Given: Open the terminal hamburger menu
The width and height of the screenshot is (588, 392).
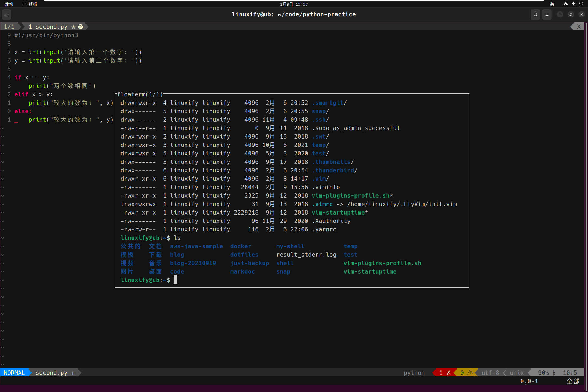Looking at the screenshot, I should click(547, 14).
